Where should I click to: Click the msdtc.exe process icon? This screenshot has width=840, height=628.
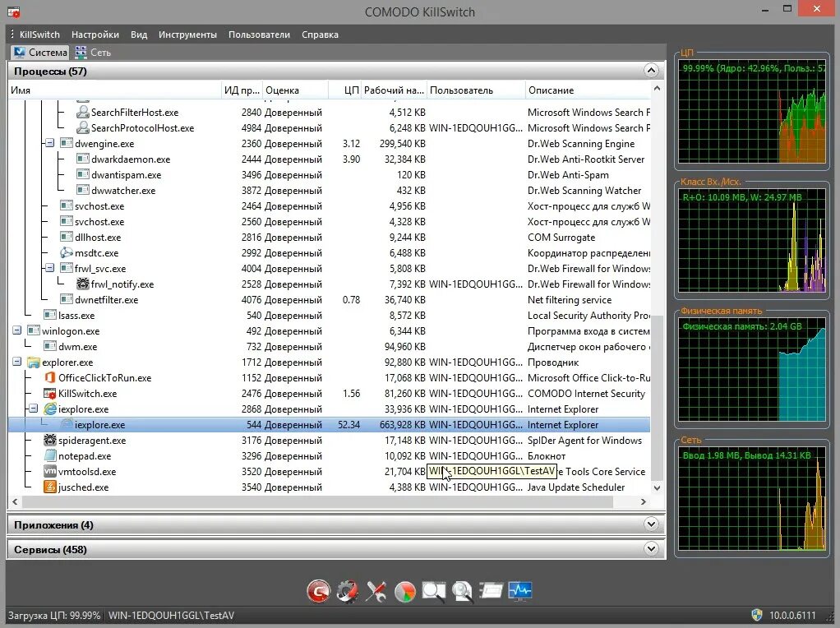click(x=67, y=253)
